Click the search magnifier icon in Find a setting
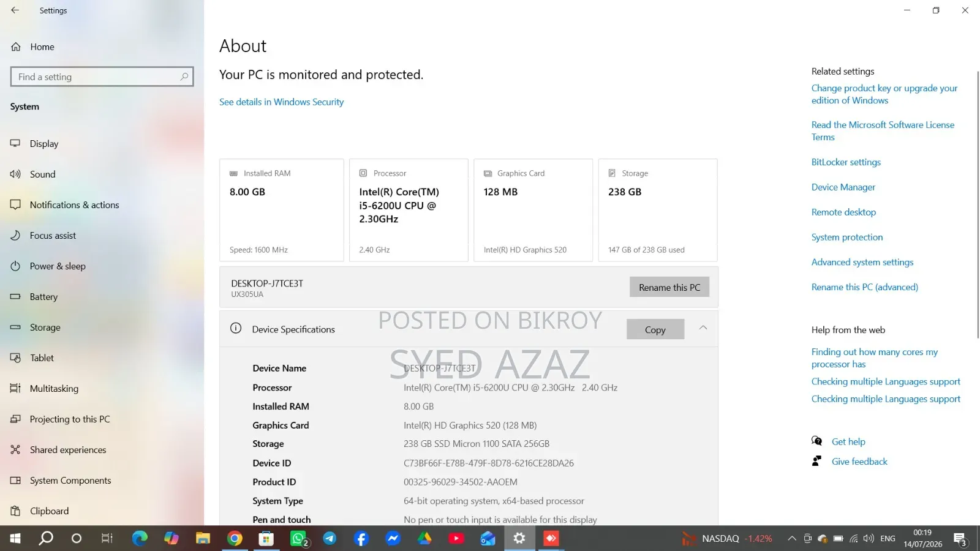Screen dimensions: 980x551 [184, 77]
